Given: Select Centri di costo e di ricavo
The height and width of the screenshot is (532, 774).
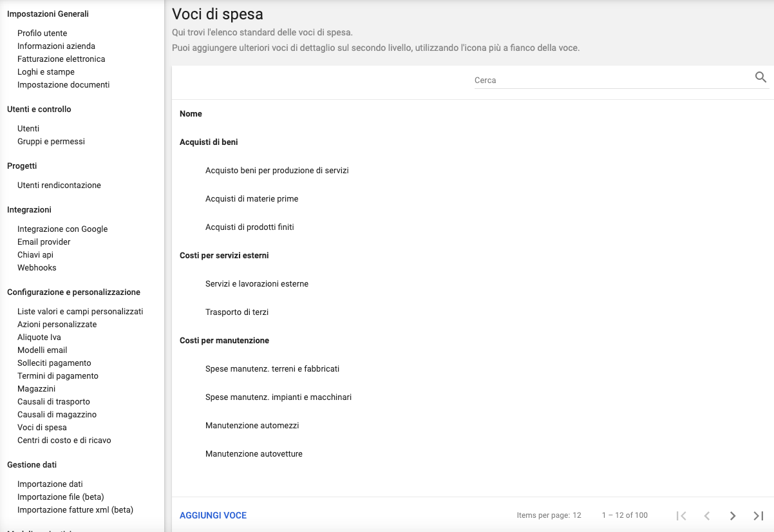Looking at the screenshot, I should pyautogui.click(x=64, y=441).
